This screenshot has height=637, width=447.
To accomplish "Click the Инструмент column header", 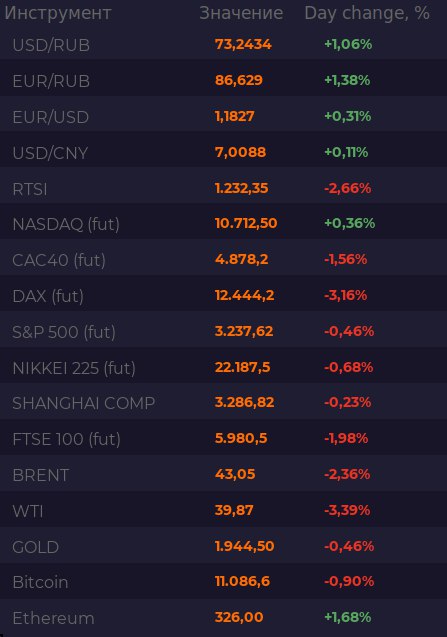I will (58, 13).
